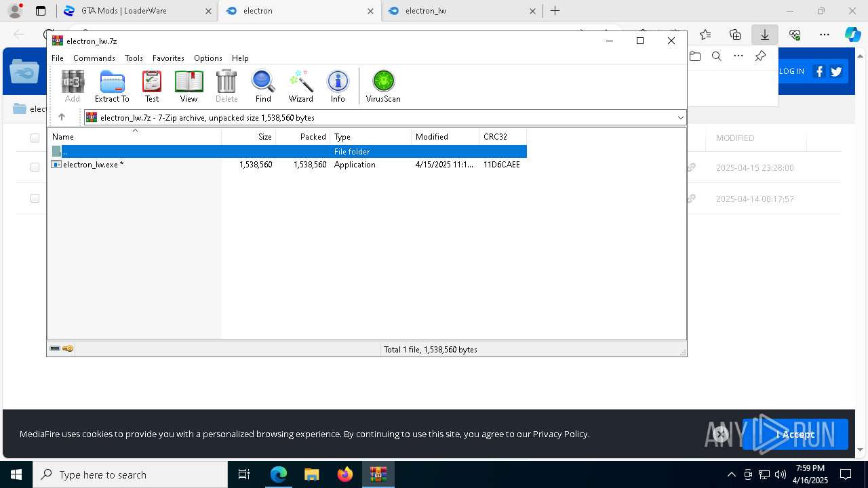Image resolution: width=868 pixels, height=488 pixels.
Task: Select the electron_lw.exe file row
Action: tap(287, 164)
